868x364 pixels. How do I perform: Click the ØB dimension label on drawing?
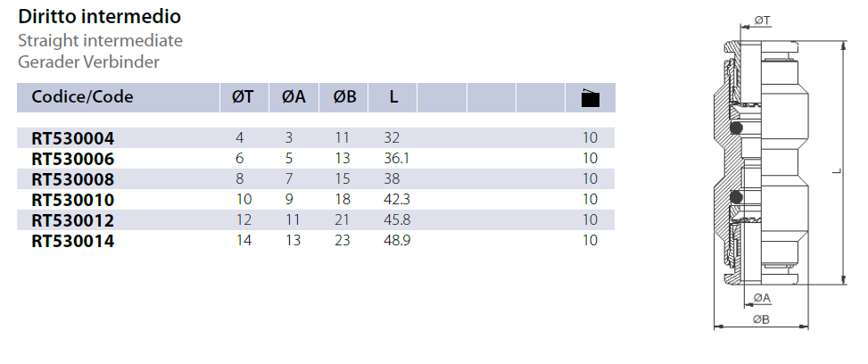coord(761,318)
